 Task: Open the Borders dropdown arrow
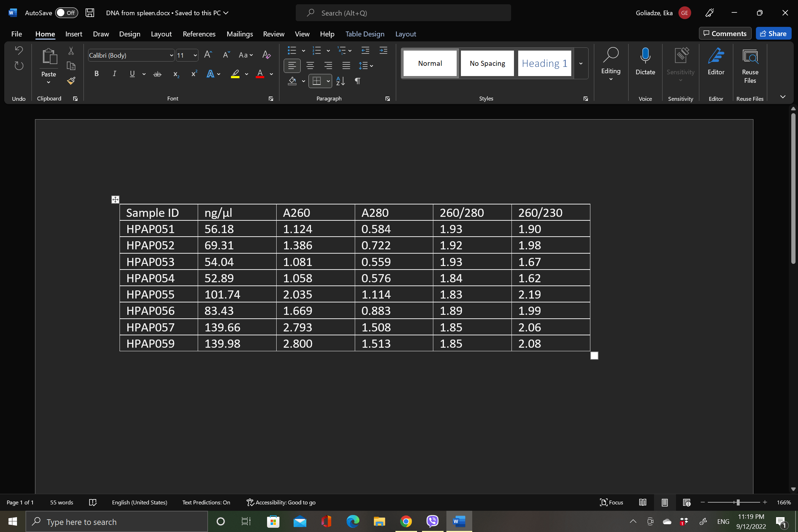pos(328,81)
